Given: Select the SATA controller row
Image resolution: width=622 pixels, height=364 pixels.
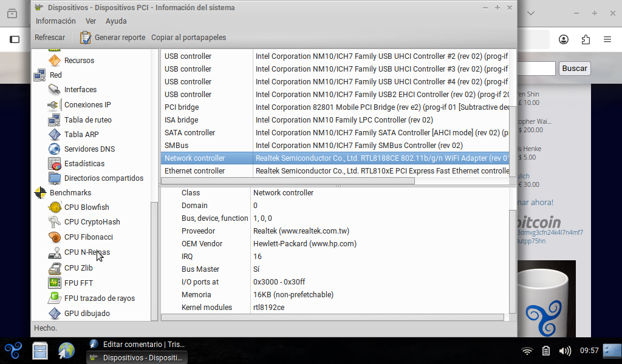Looking at the screenshot, I should pos(335,133).
